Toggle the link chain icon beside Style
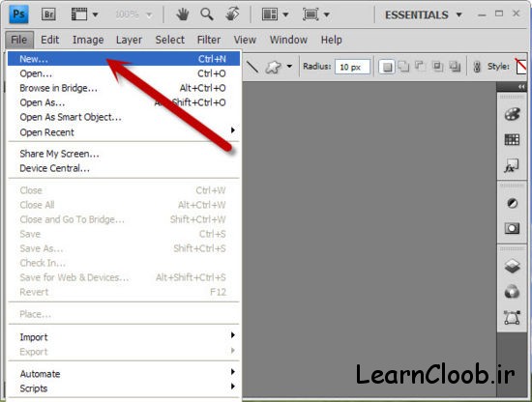This screenshot has height=402, width=532. [x=477, y=67]
